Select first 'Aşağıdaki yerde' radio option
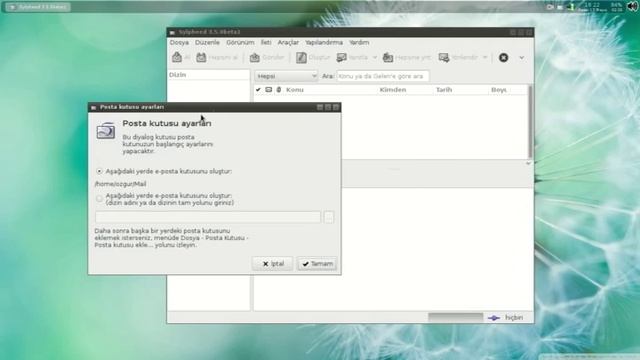Image resolution: width=640 pixels, height=360 pixels. (x=99, y=171)
